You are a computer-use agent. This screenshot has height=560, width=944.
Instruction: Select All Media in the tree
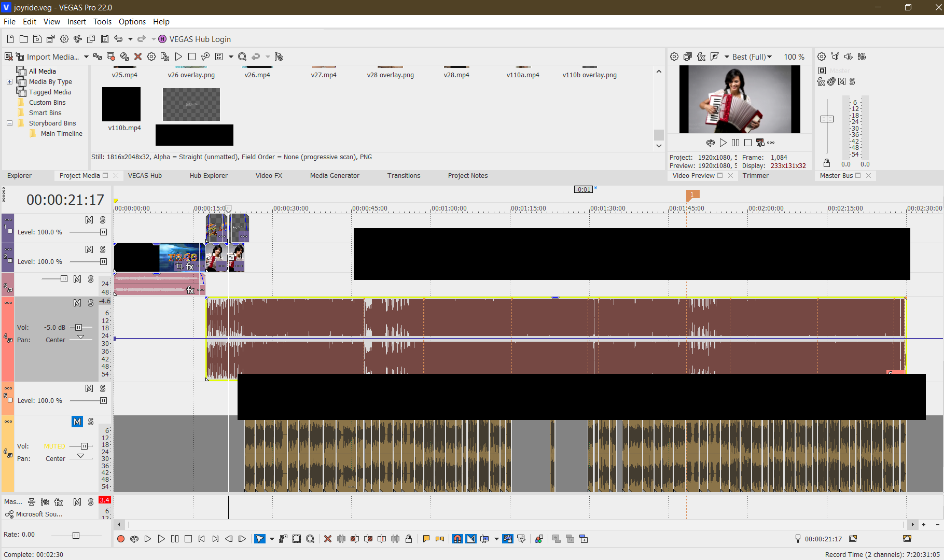tap(42, 71)
